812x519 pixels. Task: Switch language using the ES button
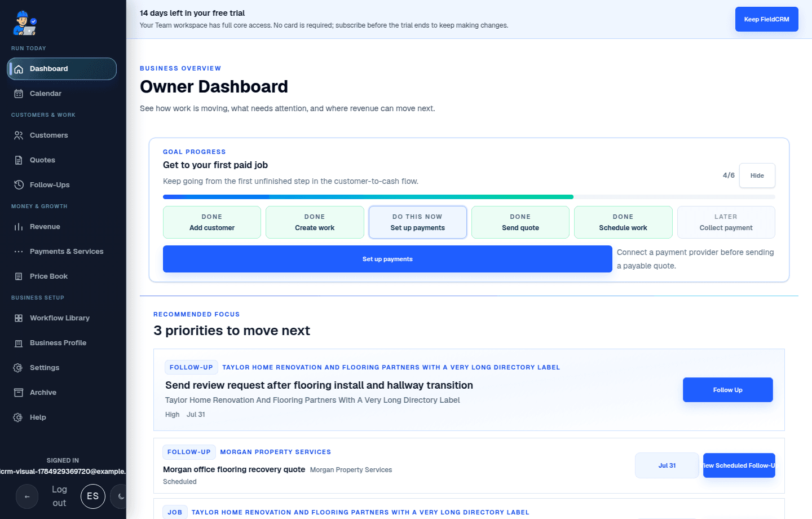tap(93, 496)
